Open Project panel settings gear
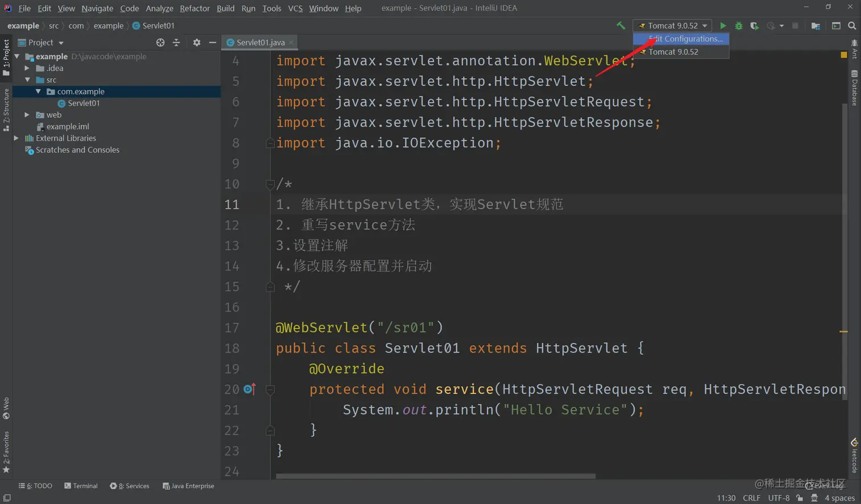861x504 pixels. click(196, 43)
